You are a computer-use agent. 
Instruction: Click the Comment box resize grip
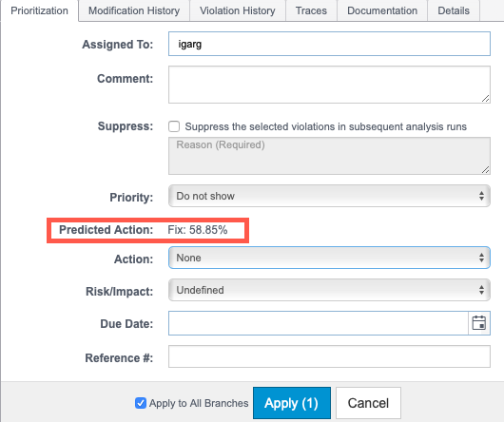click(x=486, y=99)
